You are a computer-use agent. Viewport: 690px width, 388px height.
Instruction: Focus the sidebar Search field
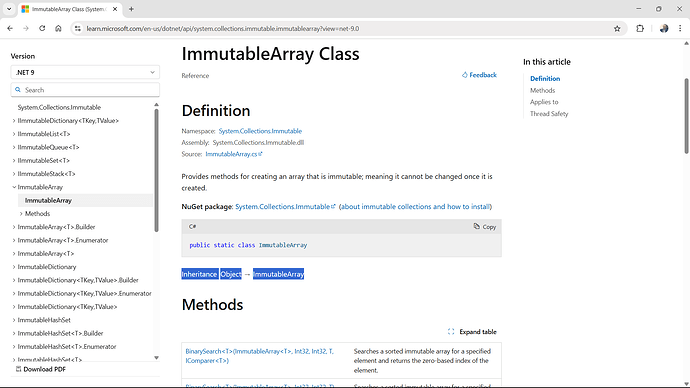(85, 90)
